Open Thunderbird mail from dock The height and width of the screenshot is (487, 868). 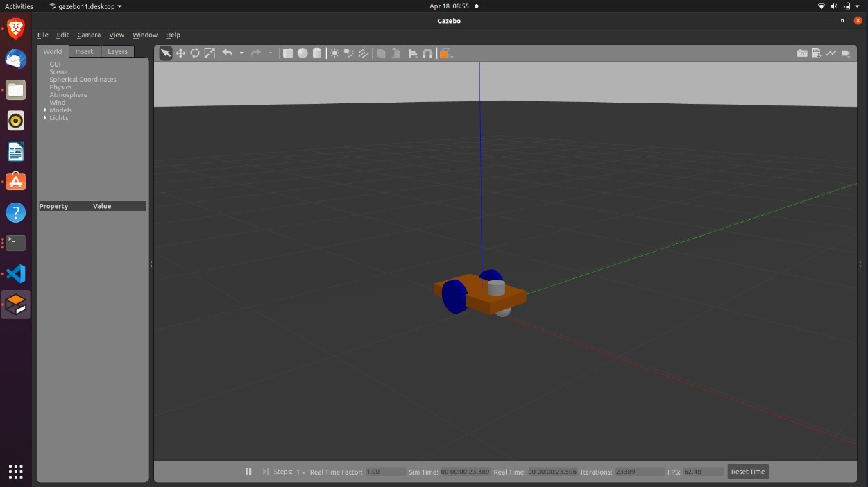coord(16,60)
